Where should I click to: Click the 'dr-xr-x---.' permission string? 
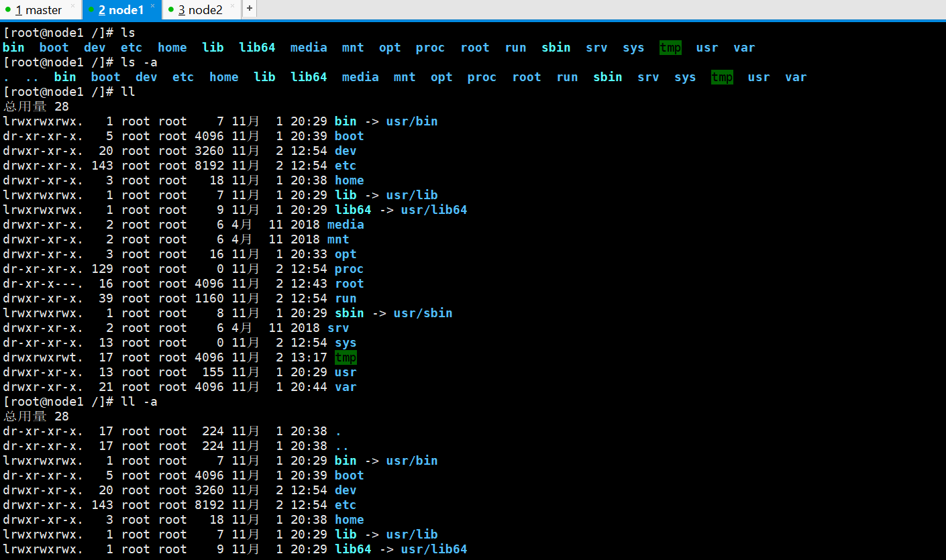pyautogui.click(x=43, y=284)
